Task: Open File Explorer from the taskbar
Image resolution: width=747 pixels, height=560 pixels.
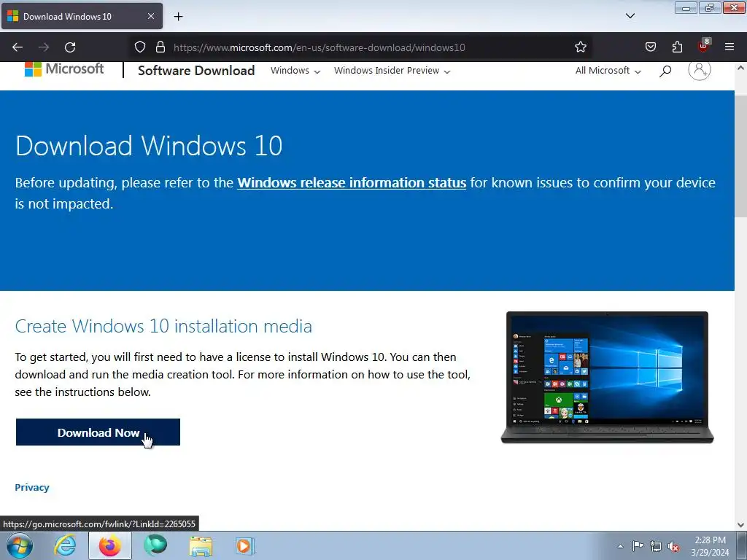Action: pyautogui.click(x=201, y=546)
